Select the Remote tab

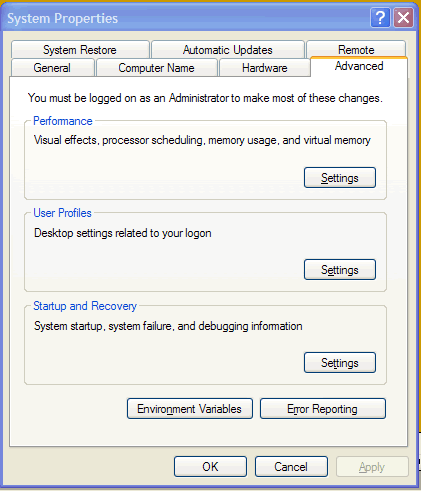(356, 49)
